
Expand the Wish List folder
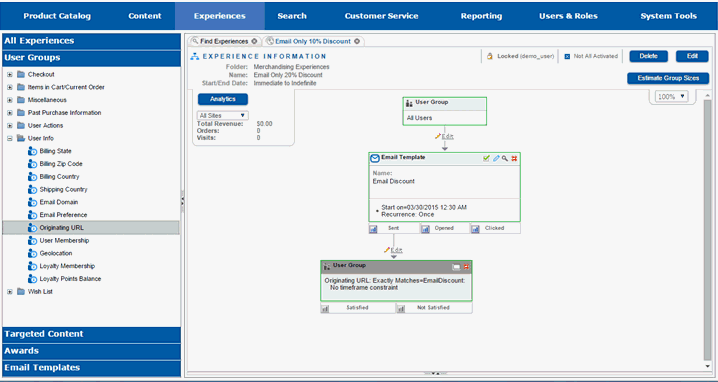coord(10,291)
